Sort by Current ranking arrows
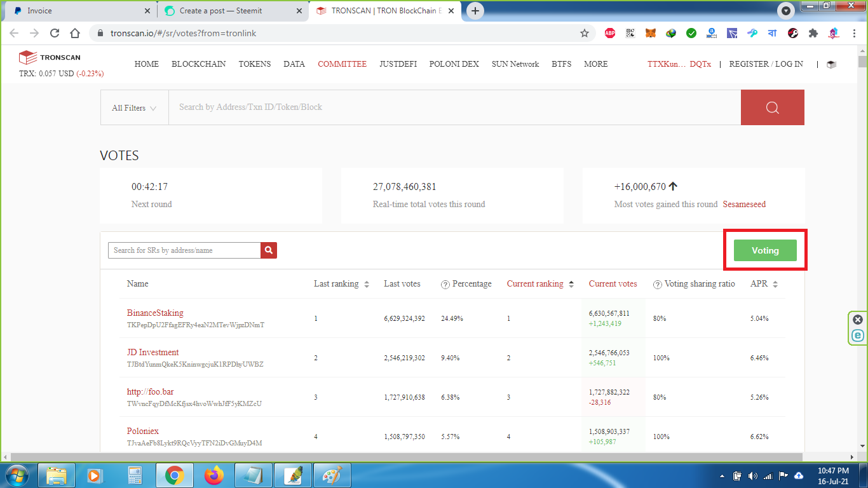Viewport: 868px width, 488px height. (x=571, y=285)
